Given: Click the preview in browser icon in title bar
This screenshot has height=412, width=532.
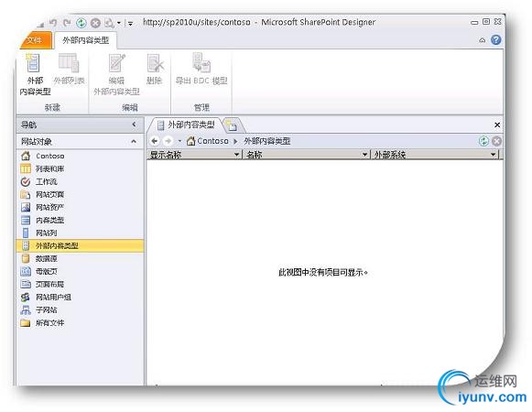Looking at the screenshot, I should [x=109, y=23].
